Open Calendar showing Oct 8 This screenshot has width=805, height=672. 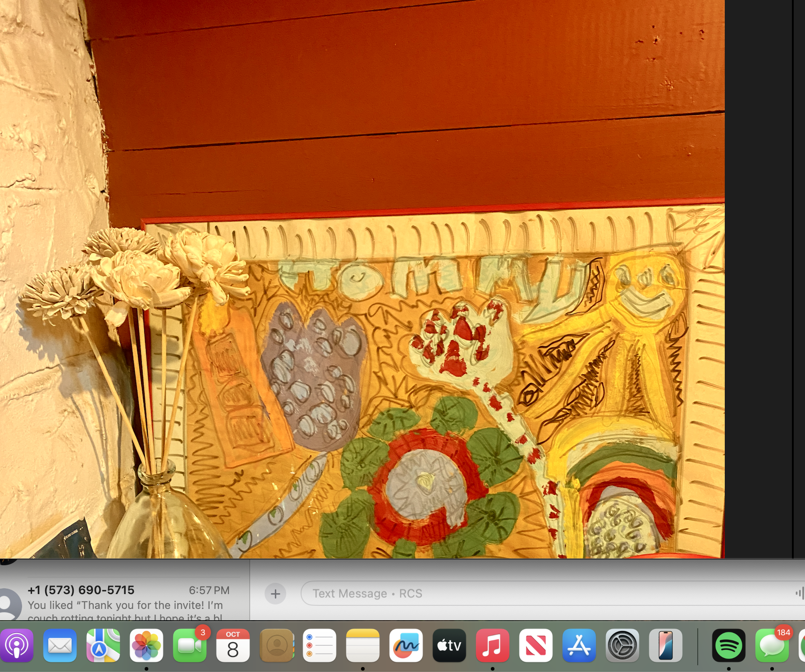(x=233, y=645)
